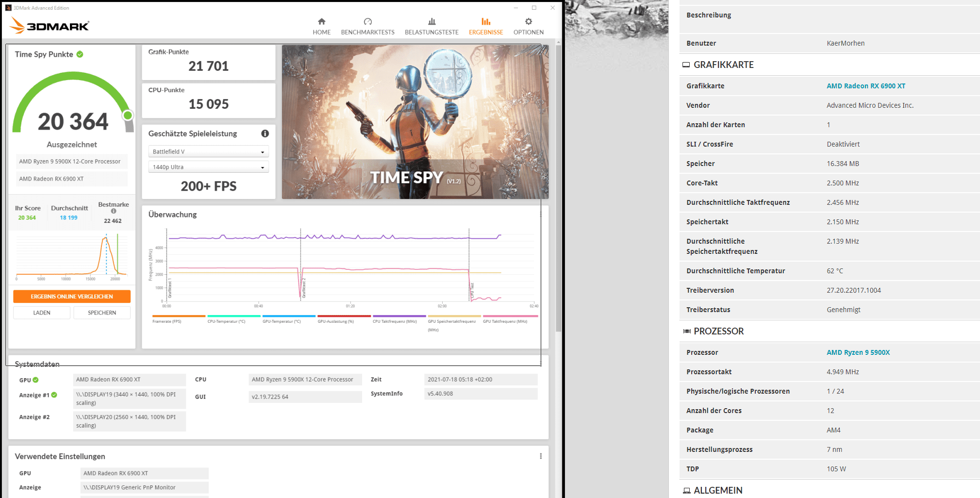The image size is (980, 498).
Task: Click the Speicher value 16.384 MB
Action: (843, 164)
